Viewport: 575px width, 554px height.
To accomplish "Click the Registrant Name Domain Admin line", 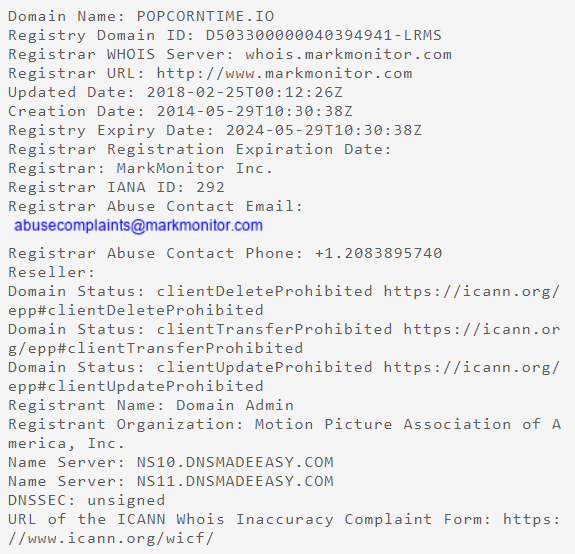I will 151,406.
